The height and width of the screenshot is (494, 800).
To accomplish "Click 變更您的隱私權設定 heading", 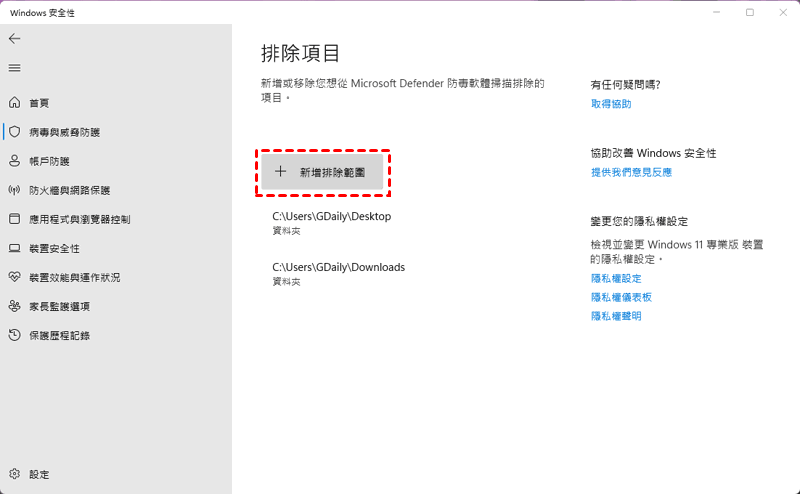I will (x=639, y=221).
